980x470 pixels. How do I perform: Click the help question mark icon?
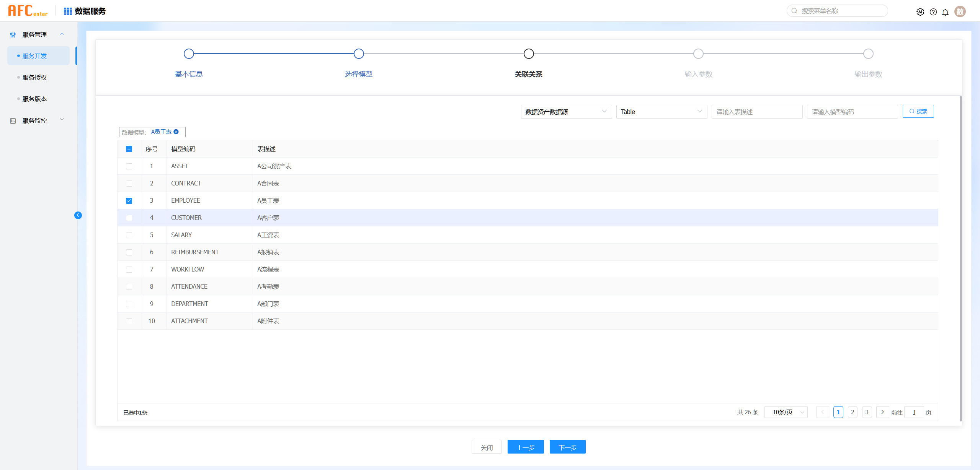coord(933,12)
